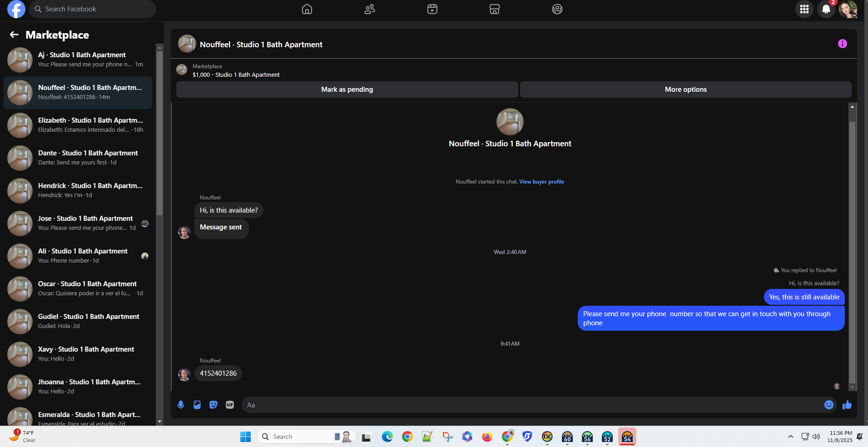Viewport: 868px width, 447px height.
Task: Open the notifications bell icon
Action: point(826,9)
